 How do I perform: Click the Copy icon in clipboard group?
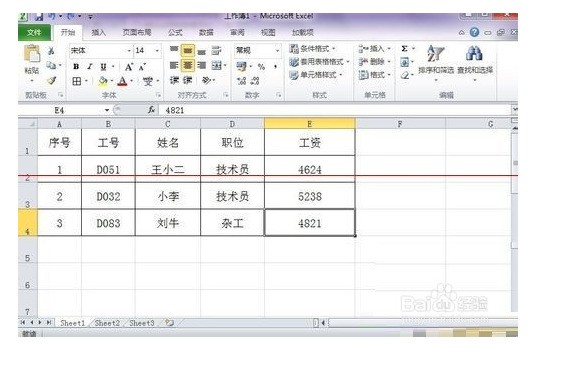coord(51,66)
